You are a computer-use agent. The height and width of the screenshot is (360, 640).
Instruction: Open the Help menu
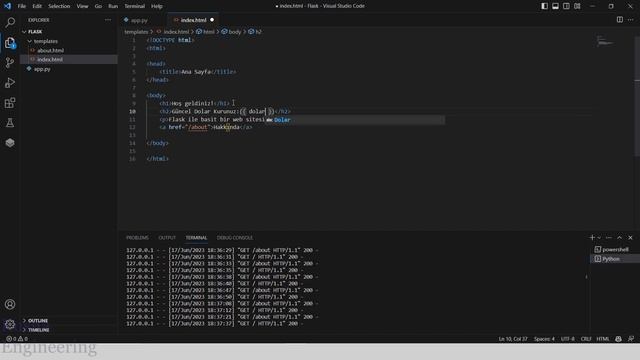[157, 6]
